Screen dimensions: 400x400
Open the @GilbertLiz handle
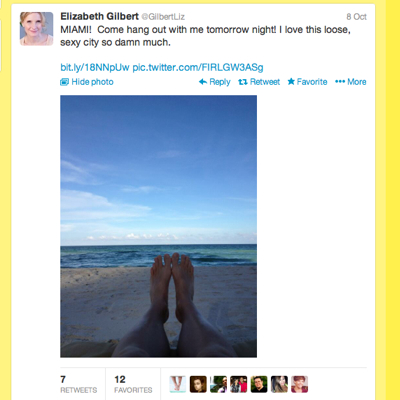tap(163, 17)
